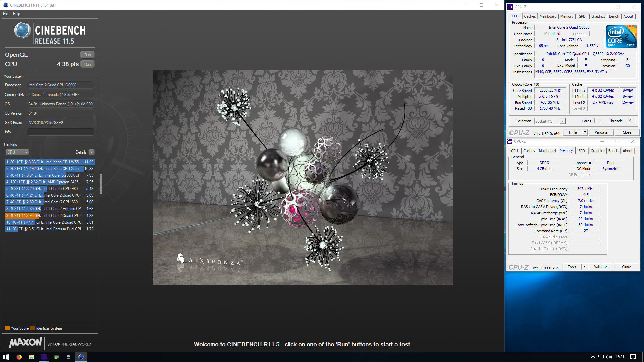Click Validate in lower CPU-Z window

600,267
